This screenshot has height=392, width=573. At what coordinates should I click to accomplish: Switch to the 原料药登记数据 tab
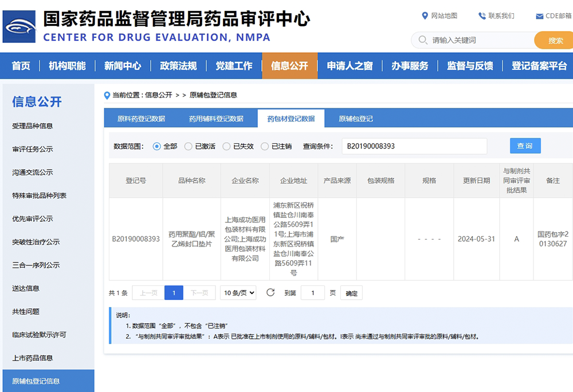click(141, 119)
